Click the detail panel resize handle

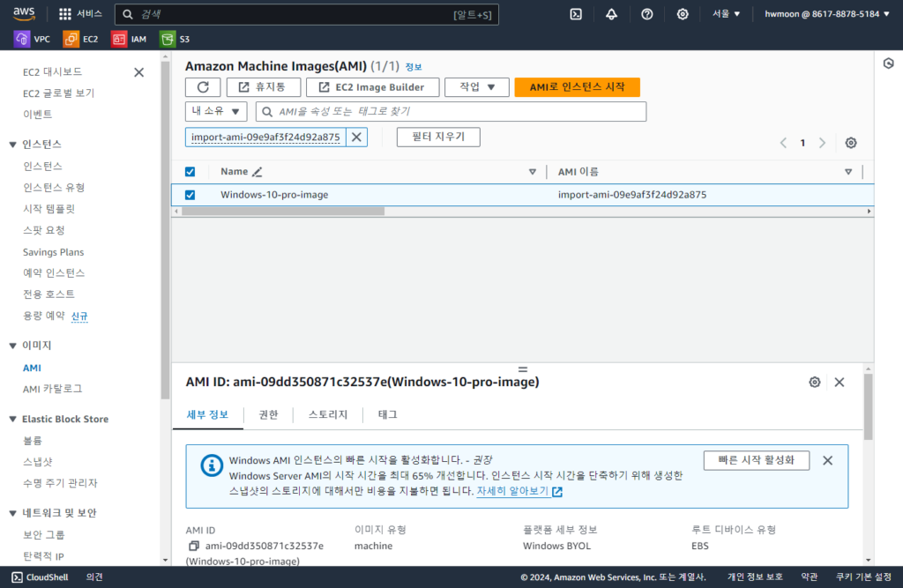coord(523,369)
